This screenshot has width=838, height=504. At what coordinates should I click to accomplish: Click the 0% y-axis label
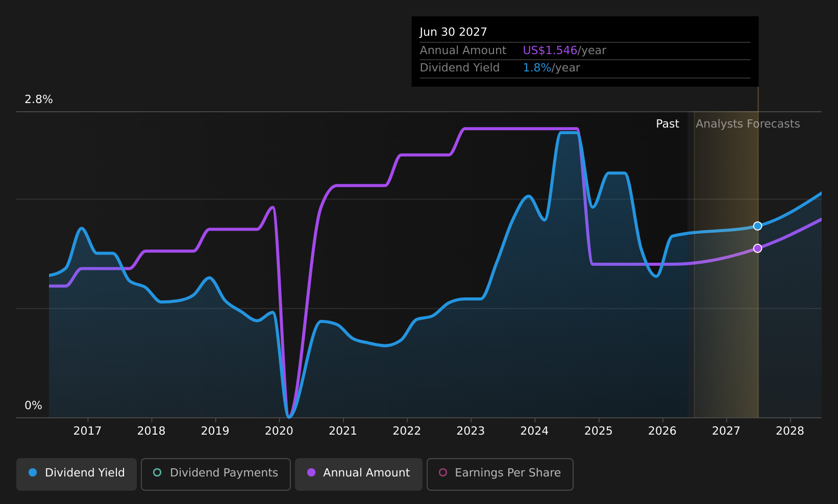[33, 406]
